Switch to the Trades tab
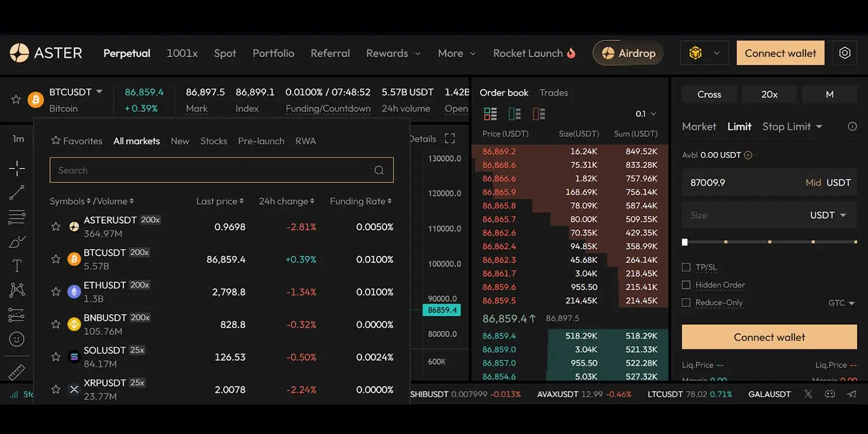868x434 pixels. [553, 93]
